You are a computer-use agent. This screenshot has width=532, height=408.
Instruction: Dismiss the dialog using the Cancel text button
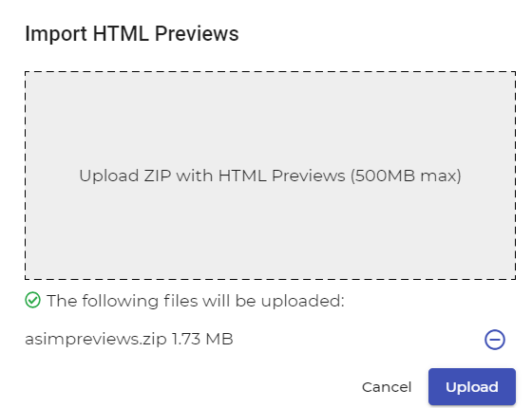[x=387, y=387]
